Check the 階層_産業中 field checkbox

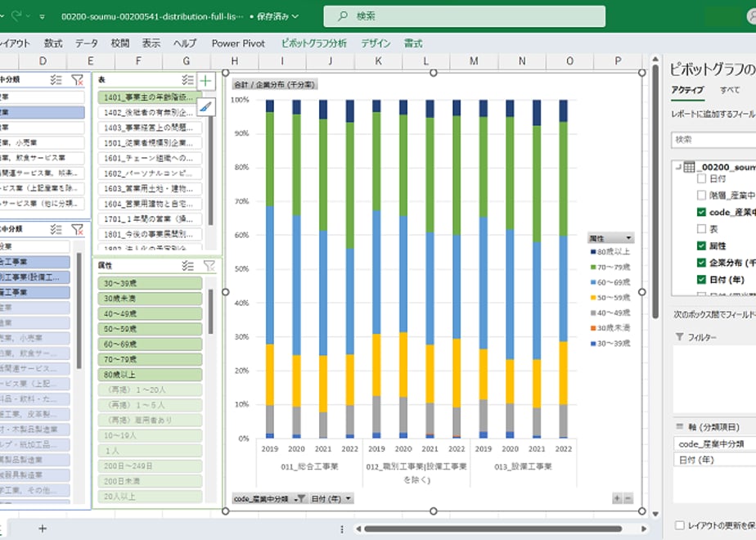pos(701,196)
